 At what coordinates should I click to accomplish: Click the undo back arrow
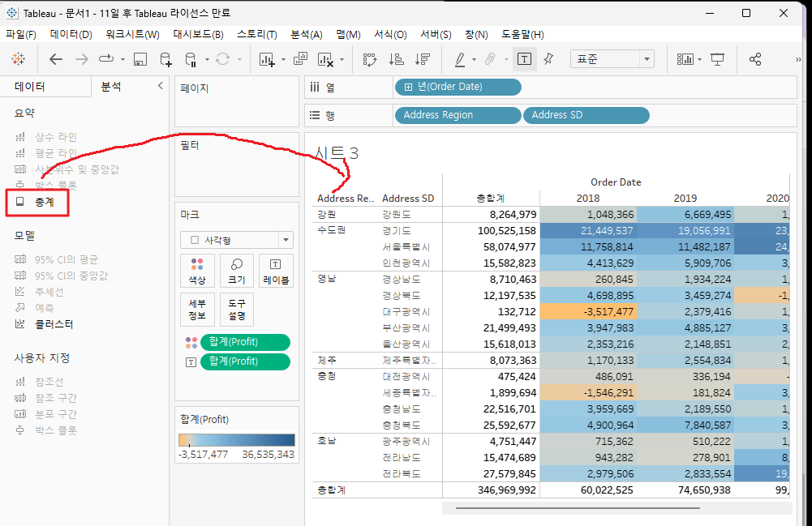[x=56, y=59]
